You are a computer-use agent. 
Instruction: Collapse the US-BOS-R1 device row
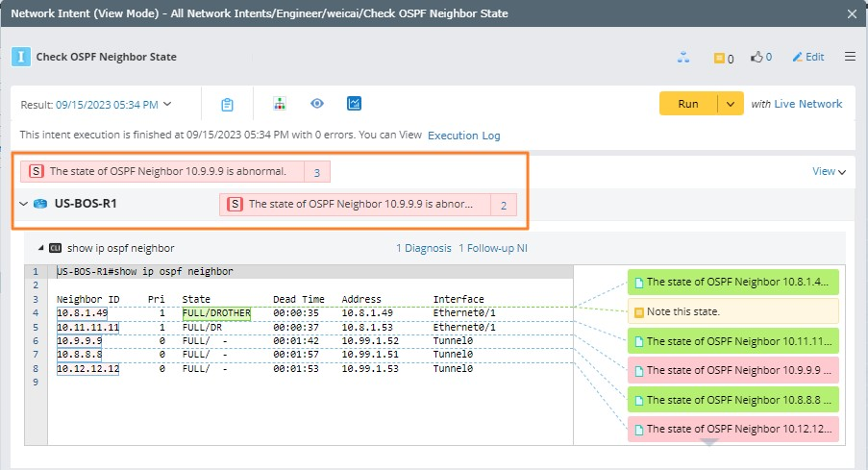(24, 204)
